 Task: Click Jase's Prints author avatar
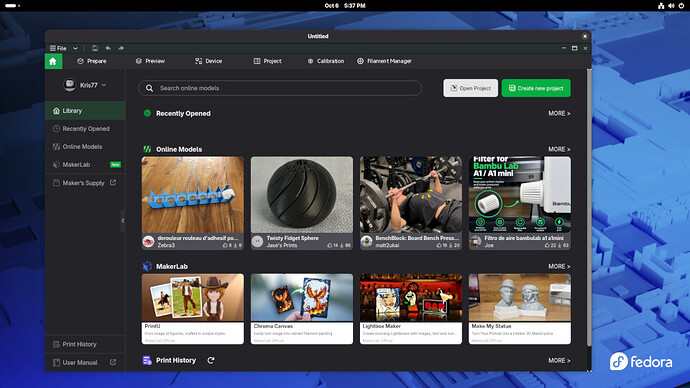(257, 242)
